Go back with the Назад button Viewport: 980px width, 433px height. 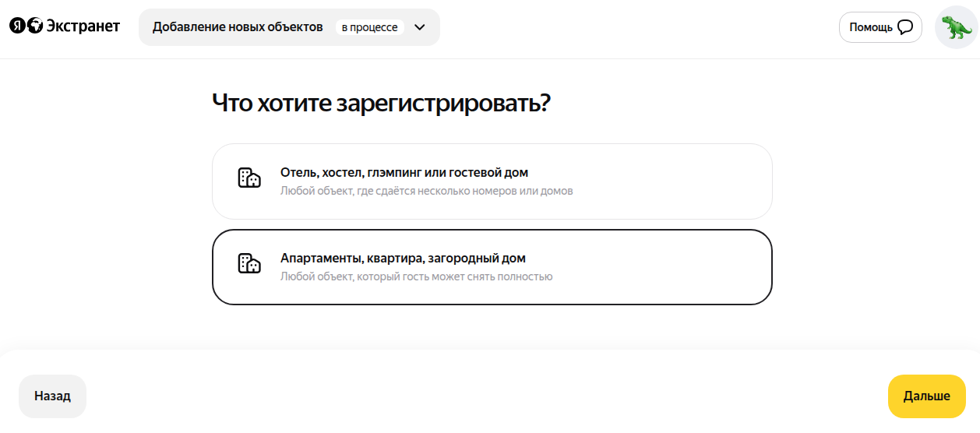(52, 396)
